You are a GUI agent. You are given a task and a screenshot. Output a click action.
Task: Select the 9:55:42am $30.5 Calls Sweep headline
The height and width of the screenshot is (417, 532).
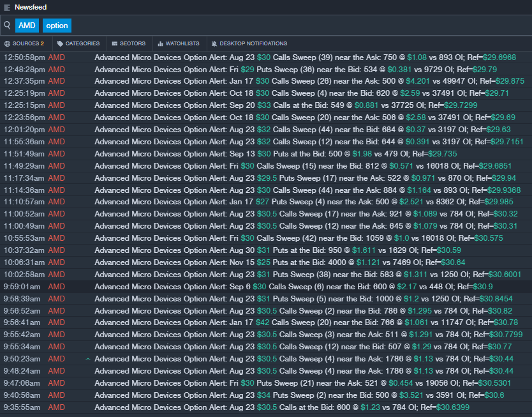[x=308, y=335]
